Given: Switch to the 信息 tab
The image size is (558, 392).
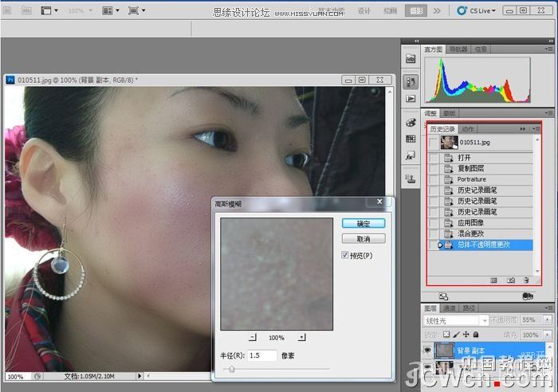Looking at the screenshot, I should (x=481, y=49).
